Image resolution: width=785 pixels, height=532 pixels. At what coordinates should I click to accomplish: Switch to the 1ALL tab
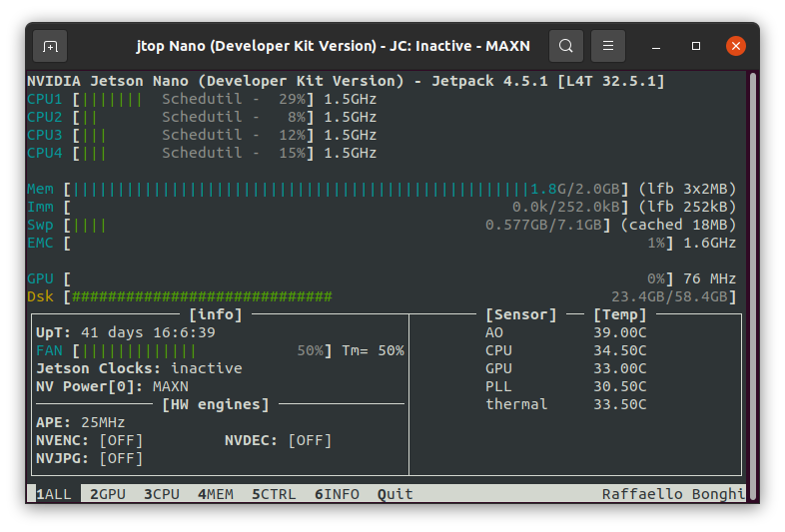tap(54, 494)
